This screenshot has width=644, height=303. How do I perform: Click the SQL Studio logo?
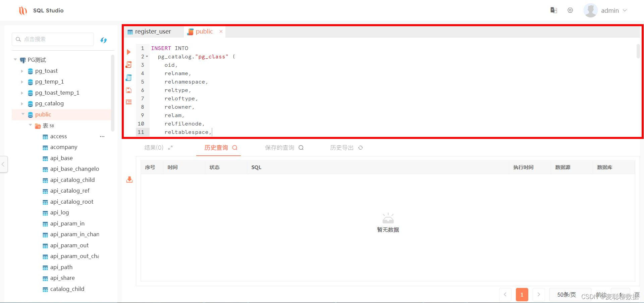(23, 10)
